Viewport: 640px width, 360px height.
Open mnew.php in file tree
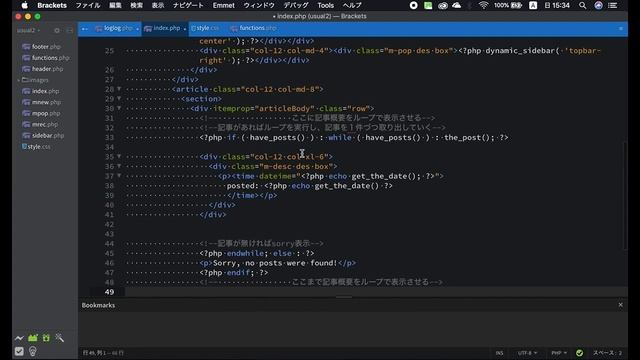click(41, 102)
